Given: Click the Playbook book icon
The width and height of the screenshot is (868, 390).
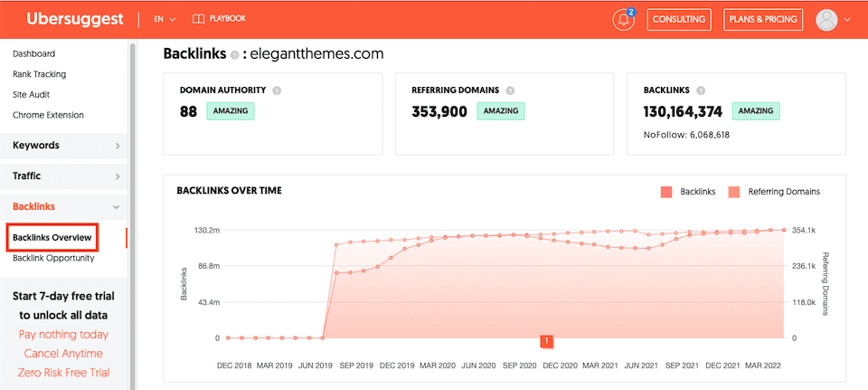Looking at the screenshot, I should tap(188, 19).
